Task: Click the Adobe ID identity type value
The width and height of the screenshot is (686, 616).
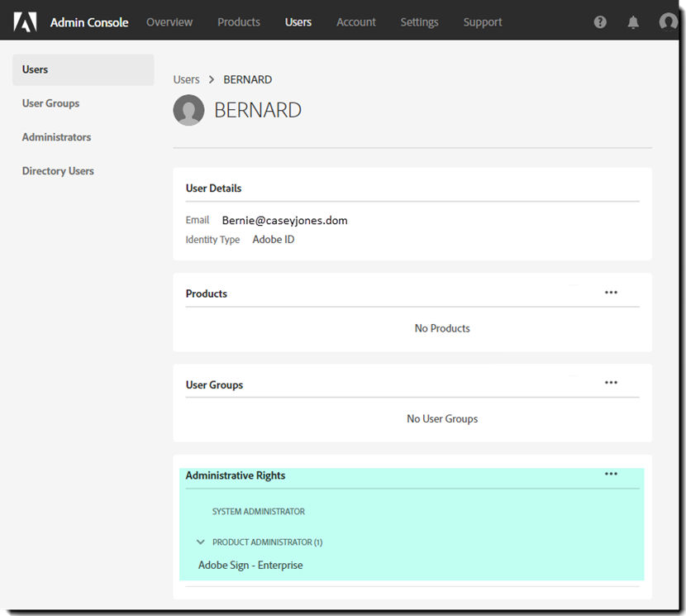Action: pyautogui.click(x=274, y=240)
